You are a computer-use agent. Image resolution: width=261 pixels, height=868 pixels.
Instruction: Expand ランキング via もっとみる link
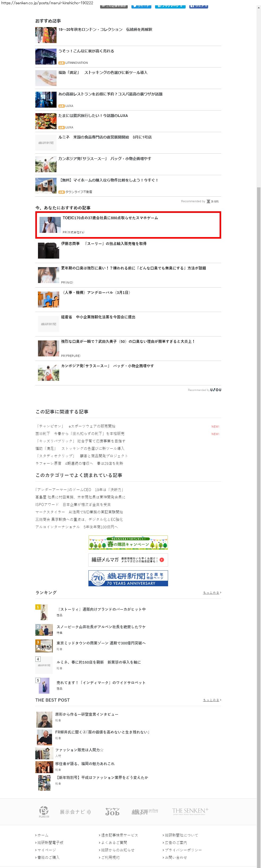pos(212,593)
